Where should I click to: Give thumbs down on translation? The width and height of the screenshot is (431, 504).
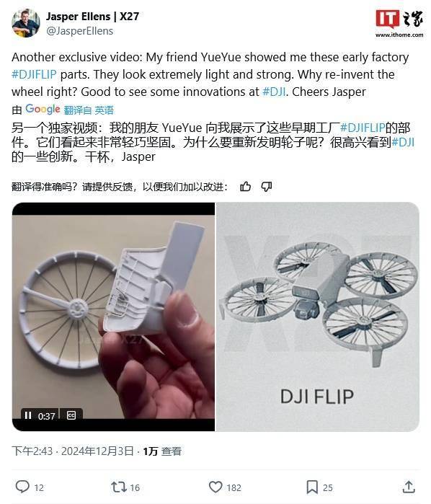tap(267, 187)
